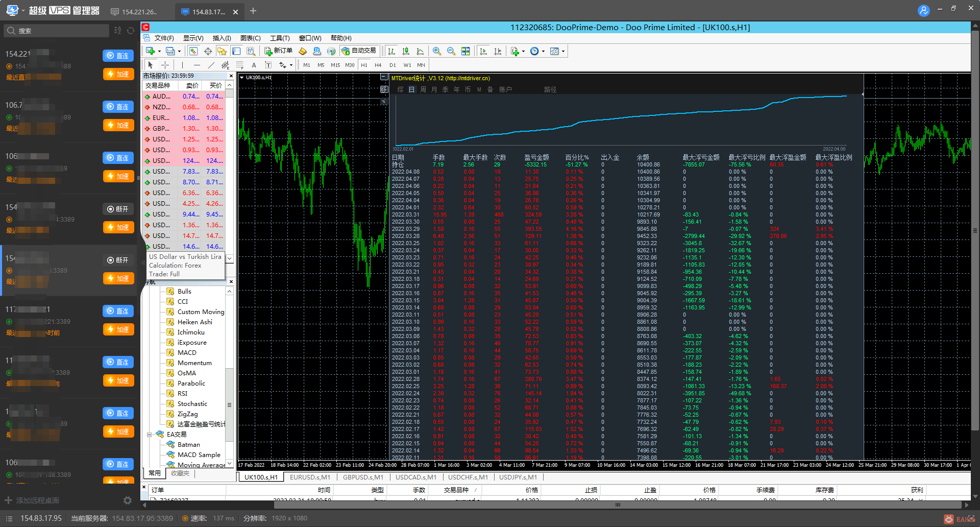Open the 图表(C) menu

click(x=251, y=38)
